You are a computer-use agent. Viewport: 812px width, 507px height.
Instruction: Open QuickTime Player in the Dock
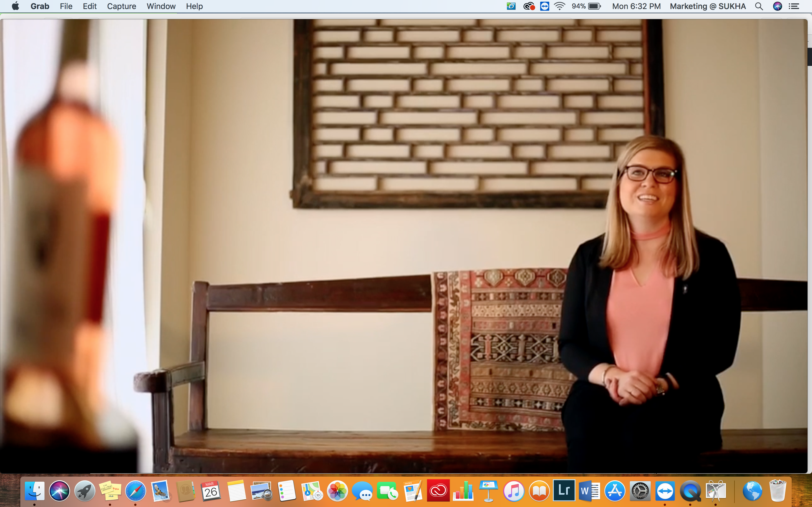tap(690, 491)
